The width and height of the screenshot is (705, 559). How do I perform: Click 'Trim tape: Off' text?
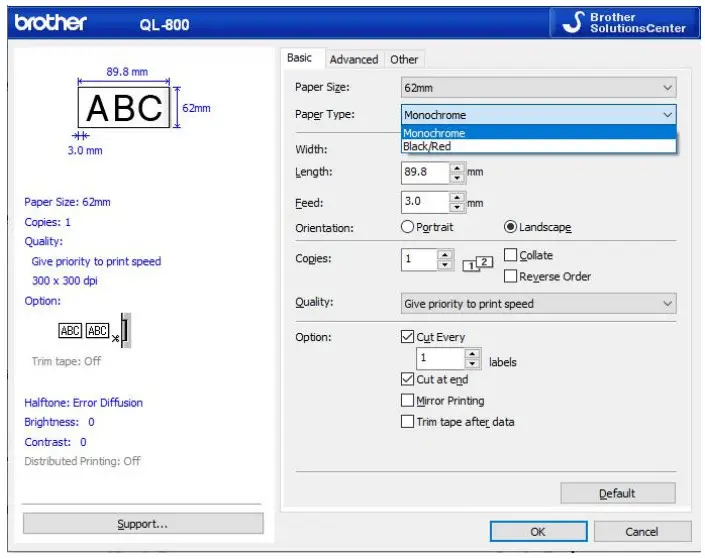(x=67, y=361)
